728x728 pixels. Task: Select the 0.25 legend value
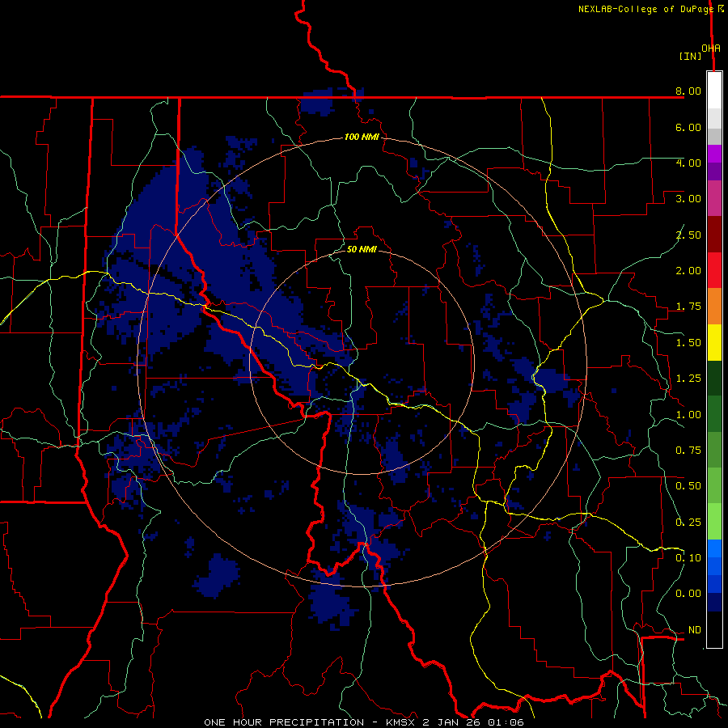click(688, 523)
